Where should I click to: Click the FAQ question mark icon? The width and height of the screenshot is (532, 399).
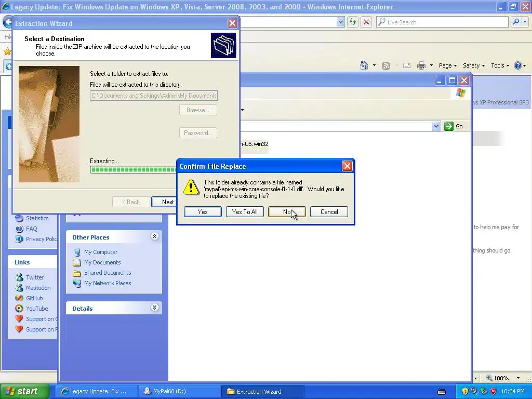click(19, 229)
